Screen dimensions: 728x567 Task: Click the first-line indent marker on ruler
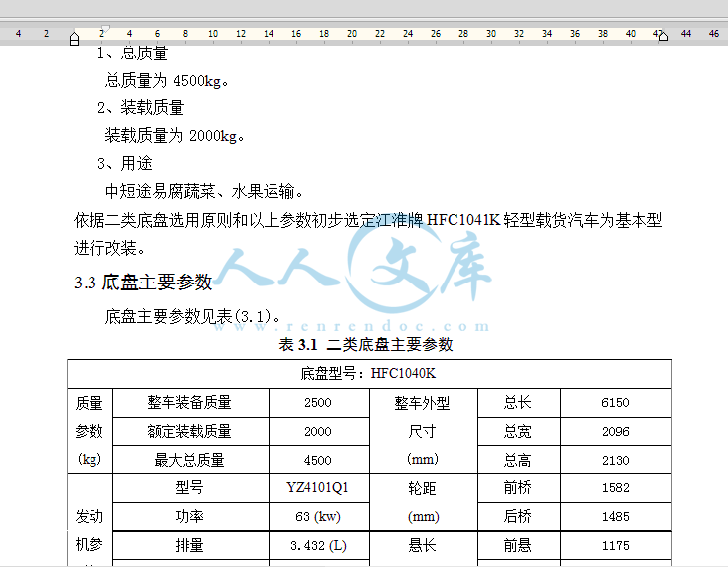pyautogui.click(x=105, y=29)
